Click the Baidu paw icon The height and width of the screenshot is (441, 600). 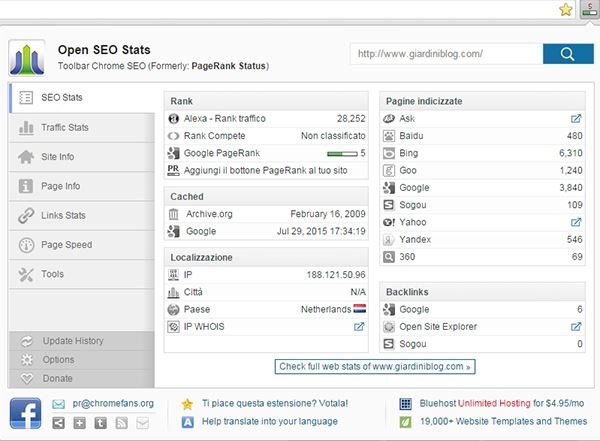389,136
